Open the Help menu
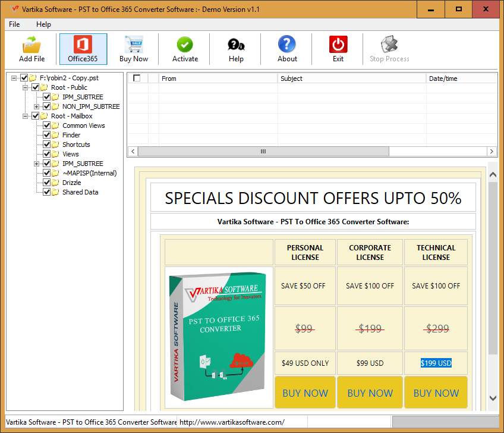 click(43, 24)
